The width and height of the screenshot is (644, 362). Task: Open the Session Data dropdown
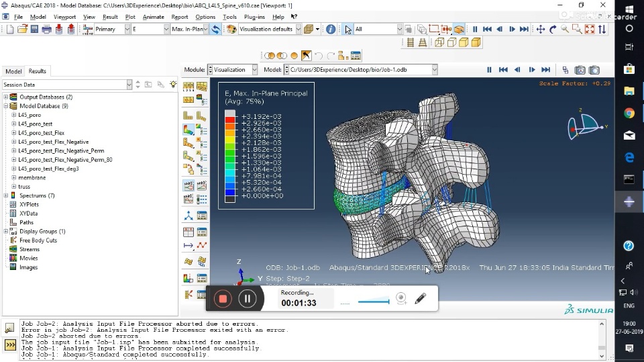pos(129,85)
